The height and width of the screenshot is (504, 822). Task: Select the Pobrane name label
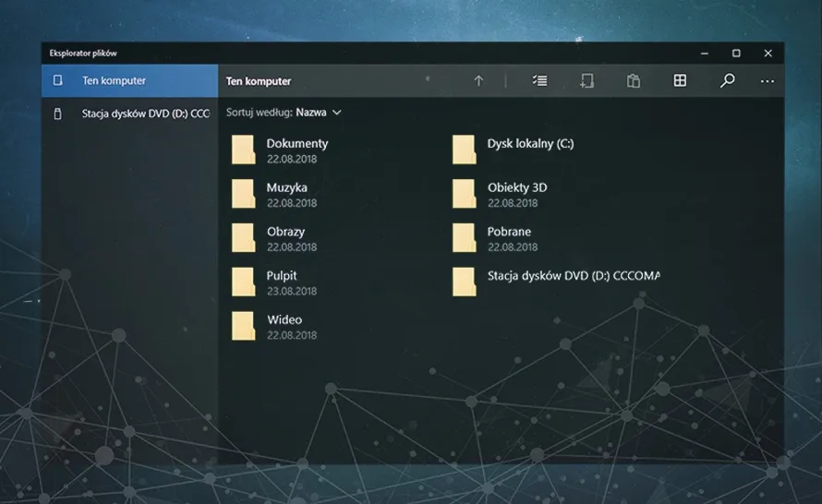[x=509, y=232]
